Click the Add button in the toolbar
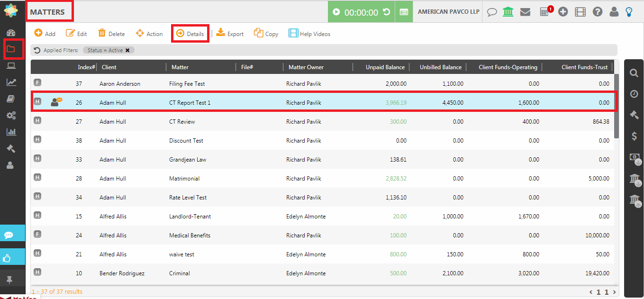This screenshot has width=644, height=299. tap(45, 34)
